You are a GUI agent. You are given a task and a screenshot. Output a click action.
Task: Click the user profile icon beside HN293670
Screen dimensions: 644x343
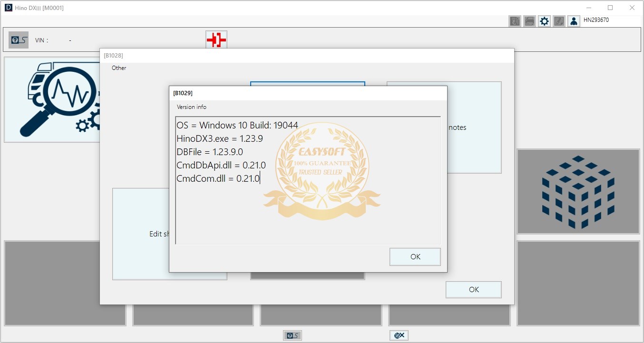[x=574, y=21]
